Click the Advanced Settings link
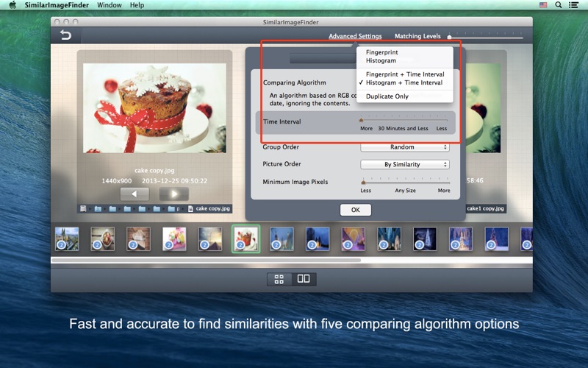 355,36
